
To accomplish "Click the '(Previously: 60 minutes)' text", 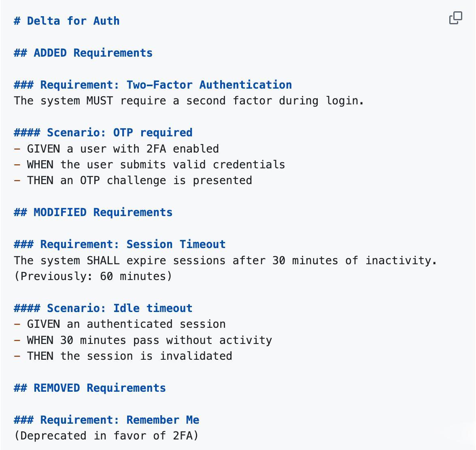I will [93, 276].
